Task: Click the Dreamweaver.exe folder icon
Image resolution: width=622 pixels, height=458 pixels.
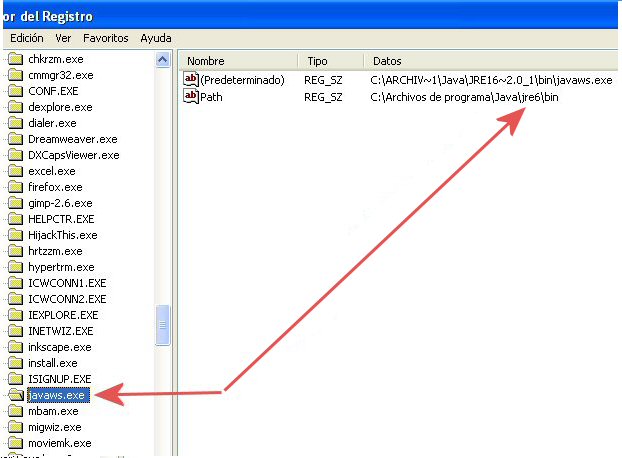Action: click(x=15, y=139)
